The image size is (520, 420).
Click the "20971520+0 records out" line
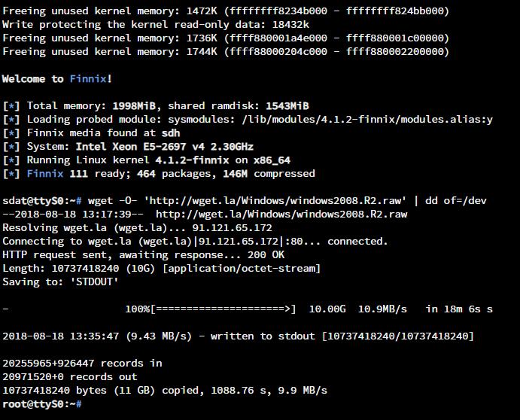(x=70, y=377)
